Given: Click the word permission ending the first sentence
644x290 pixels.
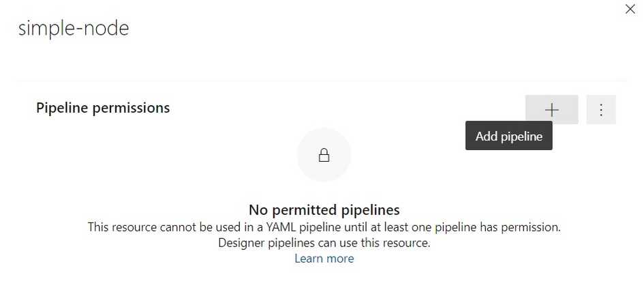Looking at the screenshot, I should pos(534,227).
